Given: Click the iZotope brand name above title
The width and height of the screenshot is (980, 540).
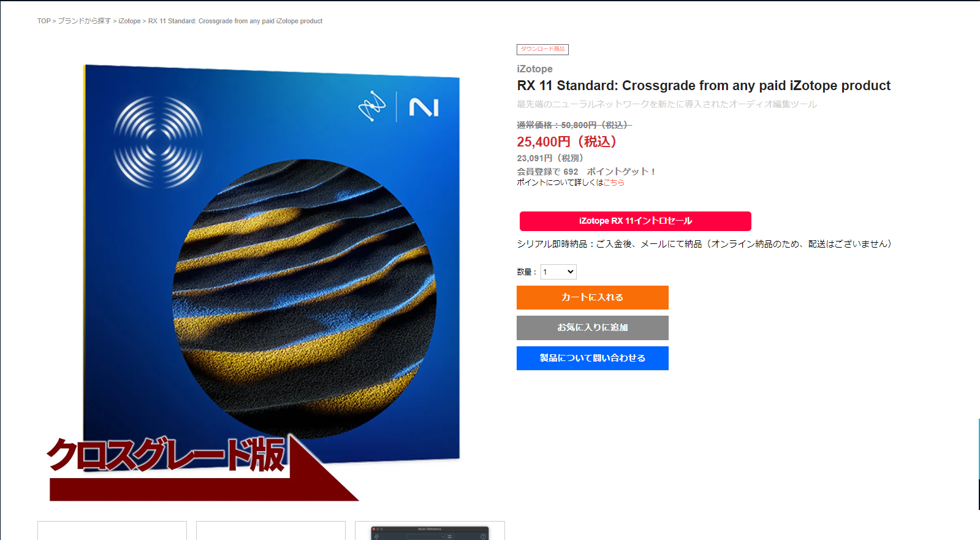Looking at the screenshot, I should 534,69.
